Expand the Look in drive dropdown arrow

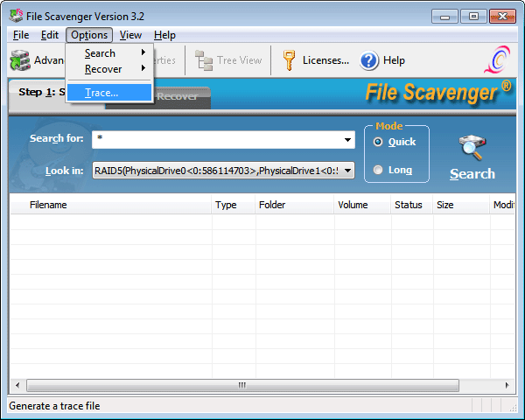pyautogui.click(x=348, y=171)
